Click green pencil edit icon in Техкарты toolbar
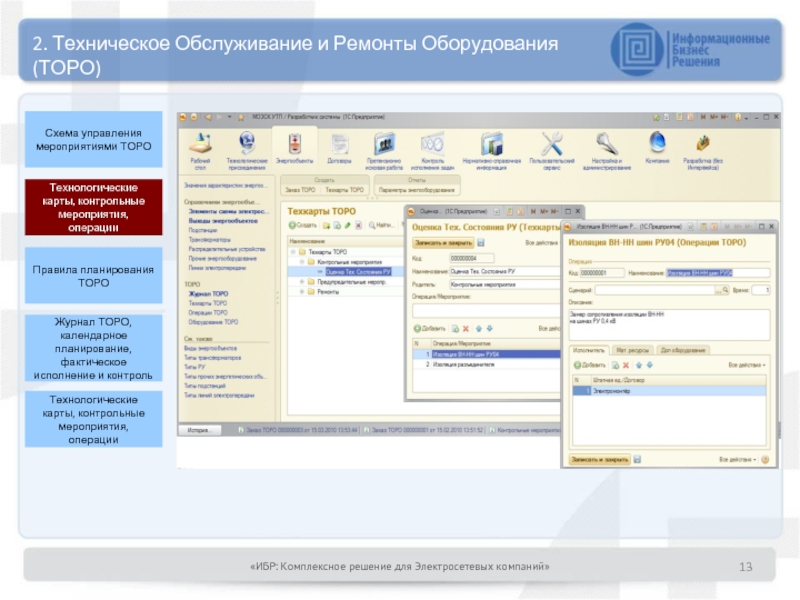This screenshot has width=800, height=600. tap(347, 225)
